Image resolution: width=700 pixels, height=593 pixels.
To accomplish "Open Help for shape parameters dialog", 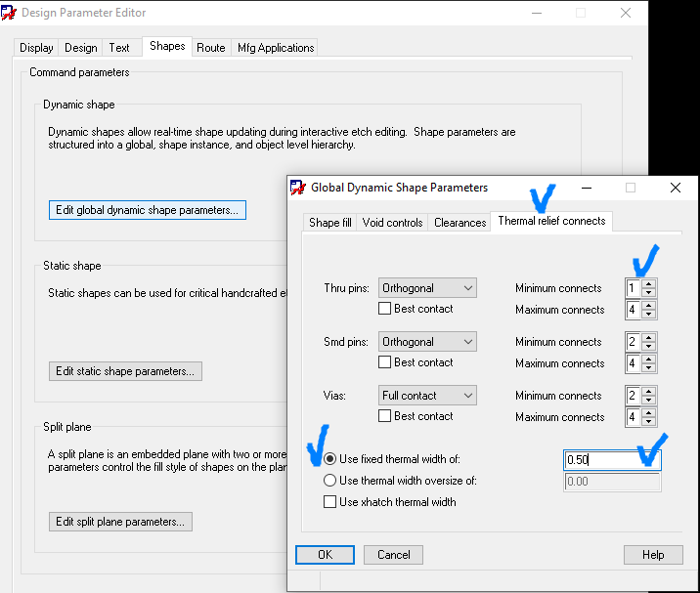I will coord(653,555).
